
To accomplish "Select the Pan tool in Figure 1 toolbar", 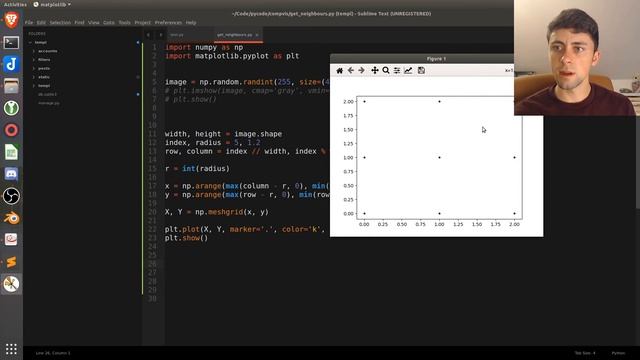I will point(375,71).
